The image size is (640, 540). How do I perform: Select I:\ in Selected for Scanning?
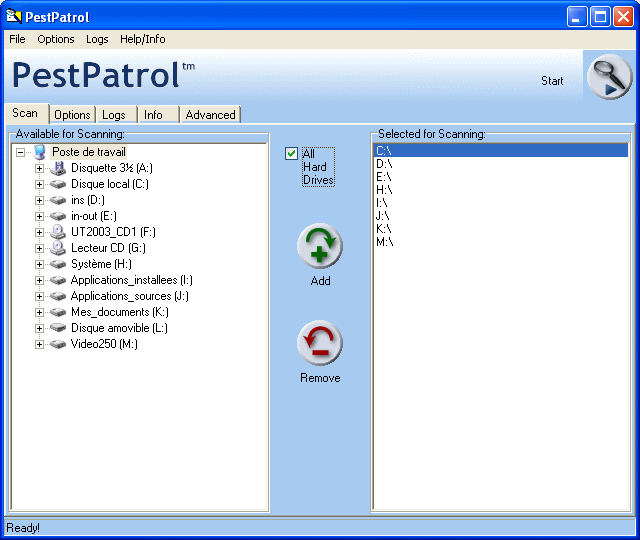pyautogui.click(x=501, y=202)
